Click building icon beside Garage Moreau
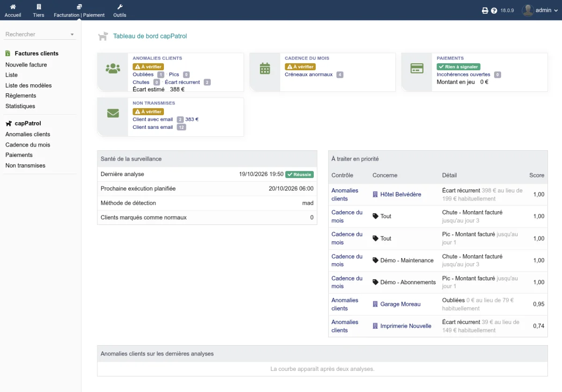Viewport: 562px width, 392px height. 375,304
